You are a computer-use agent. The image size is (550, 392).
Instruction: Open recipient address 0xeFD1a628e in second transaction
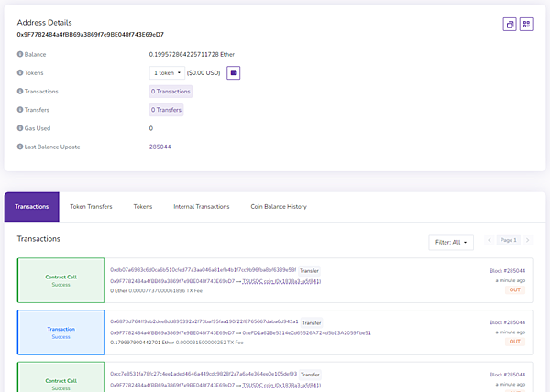(x=306, y=332)
